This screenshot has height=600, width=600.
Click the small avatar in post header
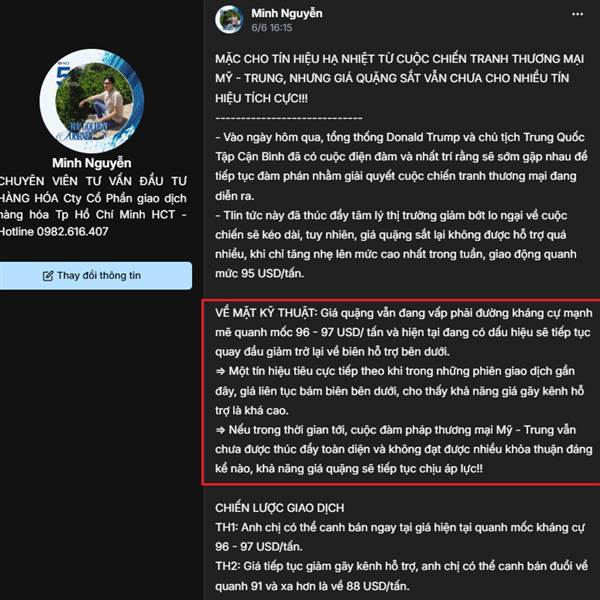point(229,19)
